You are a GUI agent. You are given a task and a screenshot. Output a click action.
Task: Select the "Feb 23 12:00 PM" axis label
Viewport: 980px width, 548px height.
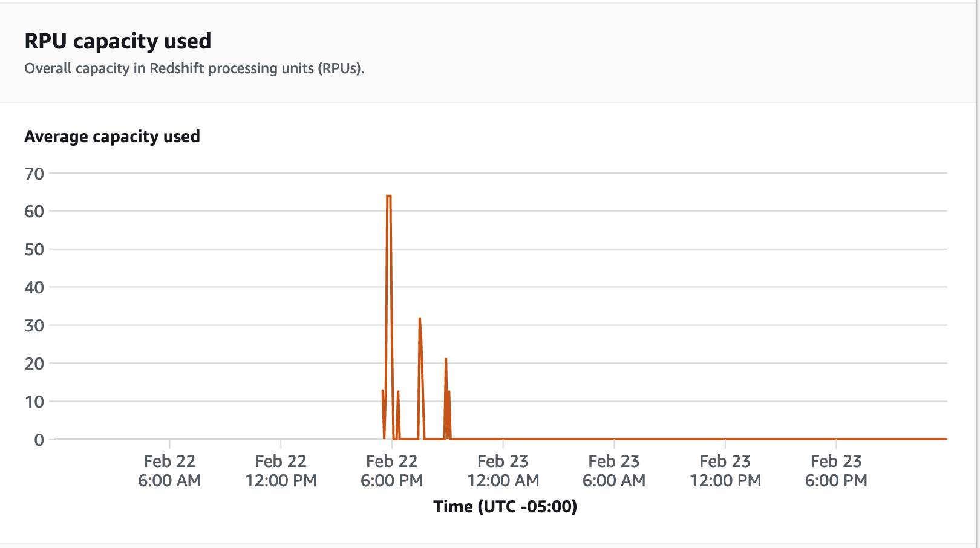(725, 471)
